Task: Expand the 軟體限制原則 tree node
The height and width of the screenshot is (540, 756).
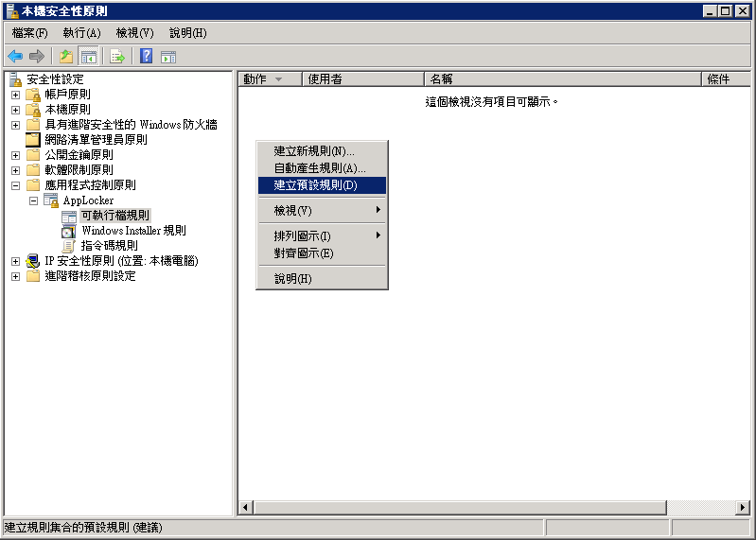Action: pos(15,170)
